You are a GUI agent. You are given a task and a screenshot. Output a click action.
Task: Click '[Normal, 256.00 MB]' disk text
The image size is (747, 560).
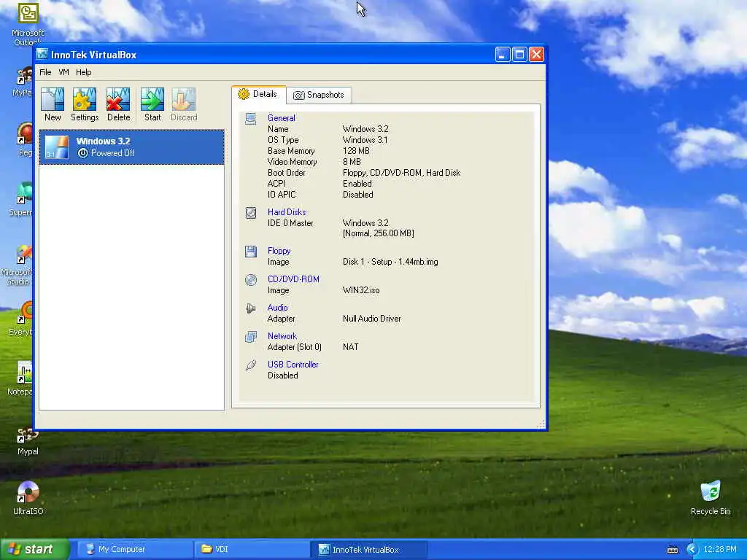click(379, 233)
